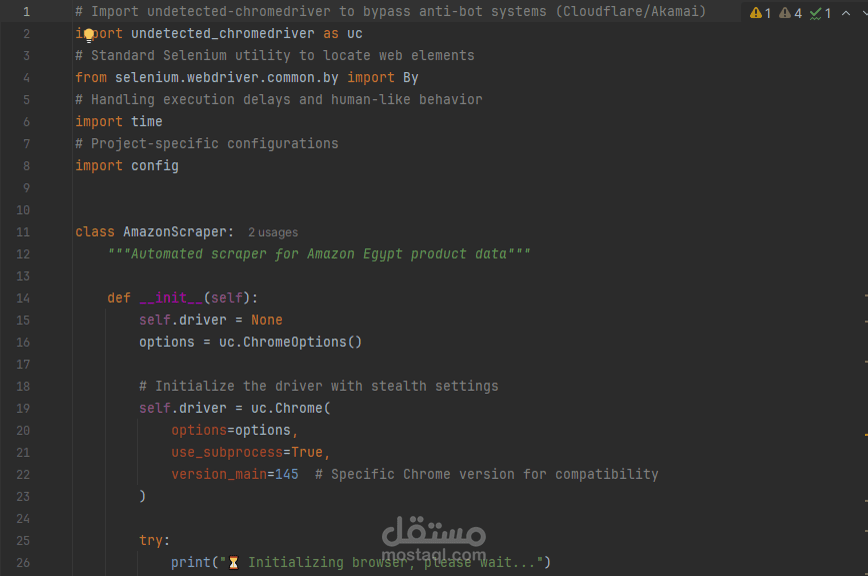The image size is (868, 576).
Task: Click the 'config' module name on line 8
Action: [154, 165]
